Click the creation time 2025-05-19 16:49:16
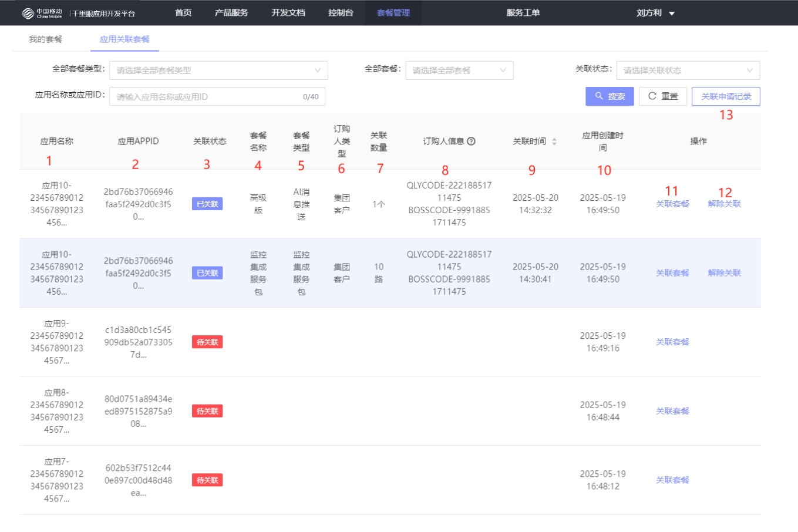 pyautogui.click(x=603, y=342)
